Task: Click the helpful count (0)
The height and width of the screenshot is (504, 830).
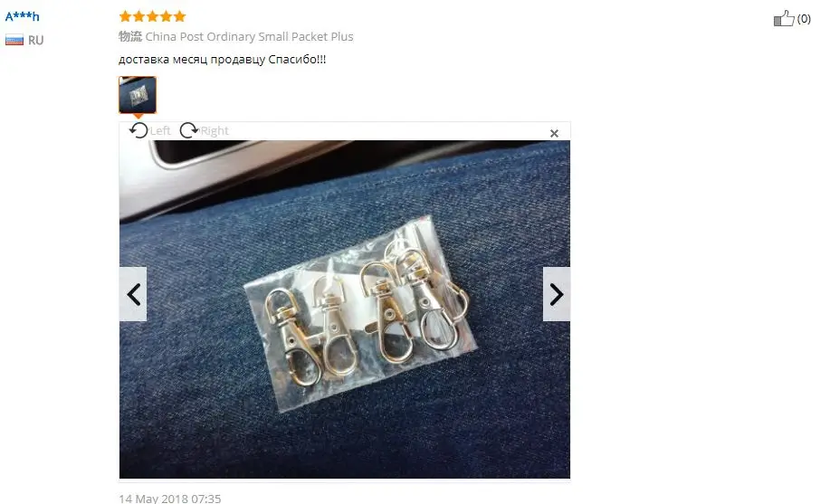Action: click(x=804, y=19)
